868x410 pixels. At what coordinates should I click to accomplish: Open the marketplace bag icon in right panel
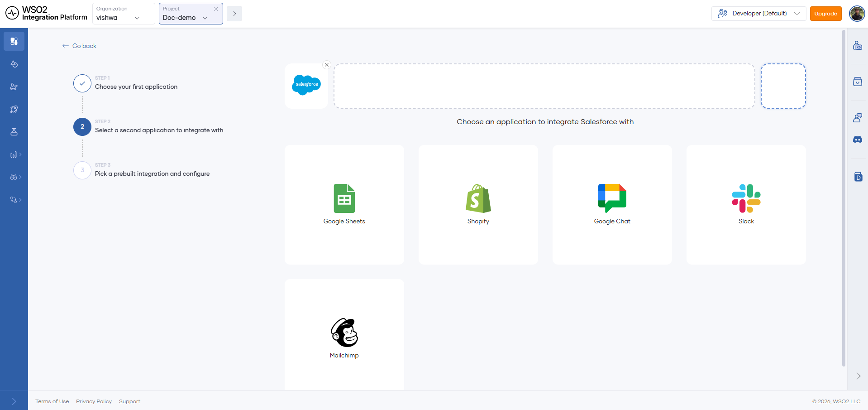858,82
